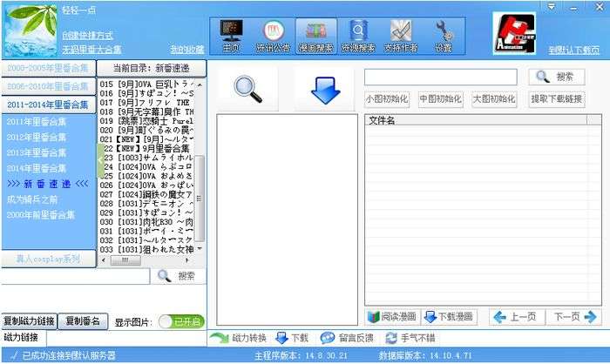Select 2014年 collection in sidebar
Viewport: 610px width, 364px height.
pos(37,168)
